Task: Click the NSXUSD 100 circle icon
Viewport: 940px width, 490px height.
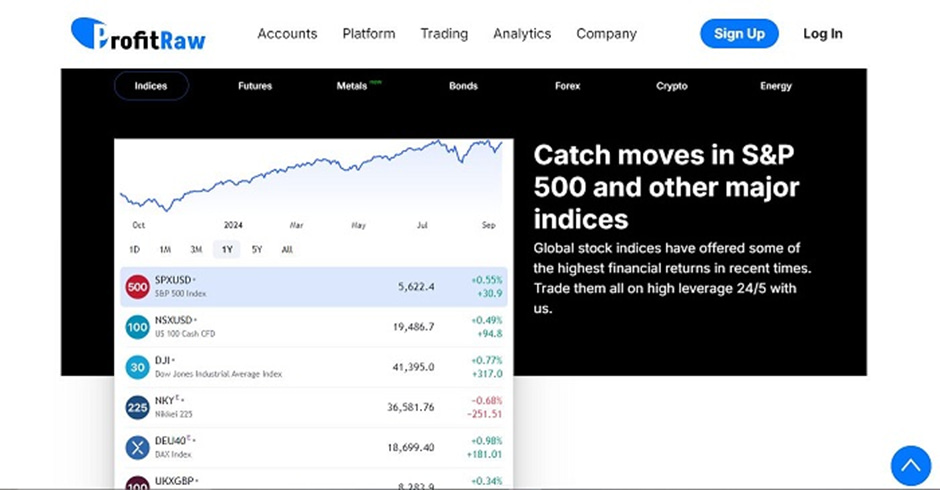Action: (137, 327)
